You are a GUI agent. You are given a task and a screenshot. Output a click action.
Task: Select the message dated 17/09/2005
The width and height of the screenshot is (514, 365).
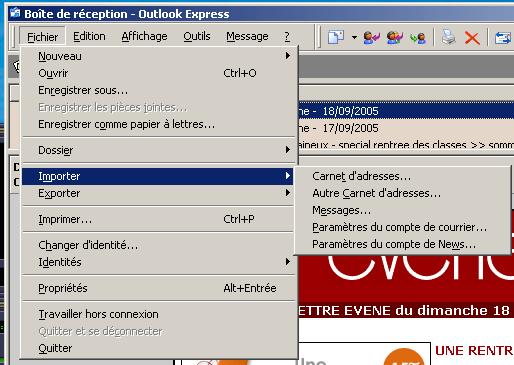pos(406,128)
